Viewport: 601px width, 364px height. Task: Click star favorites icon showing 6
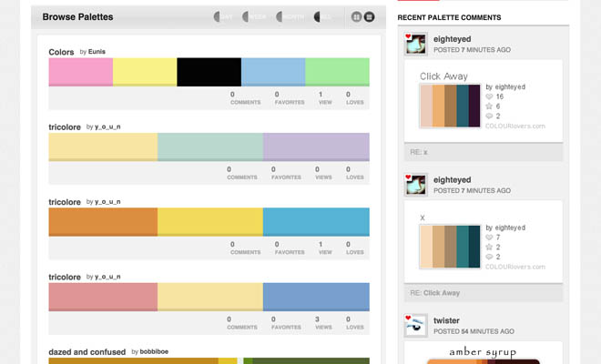[x=489, y=106]
